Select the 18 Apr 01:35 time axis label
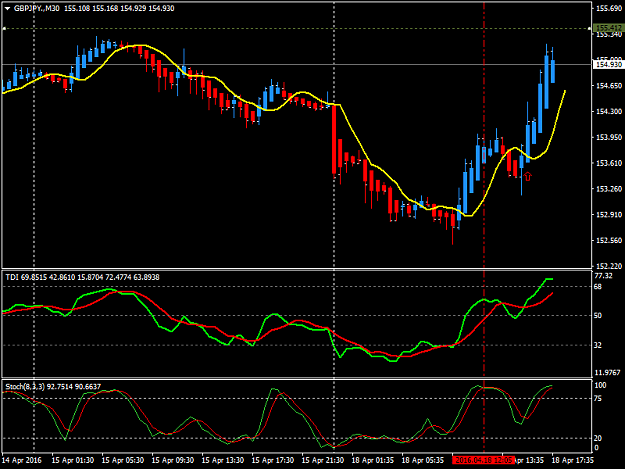The height and width of the screenshot is (469, 625). (x=373, y=460)
